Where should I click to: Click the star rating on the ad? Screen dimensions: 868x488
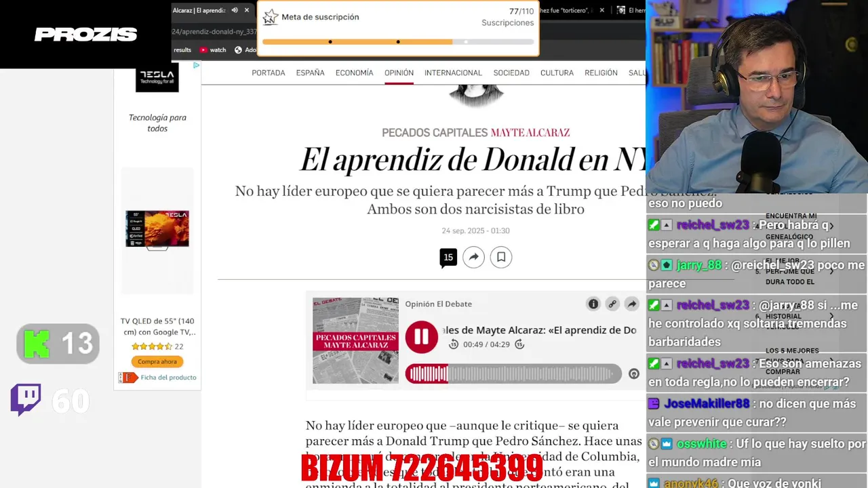(152, 346)
